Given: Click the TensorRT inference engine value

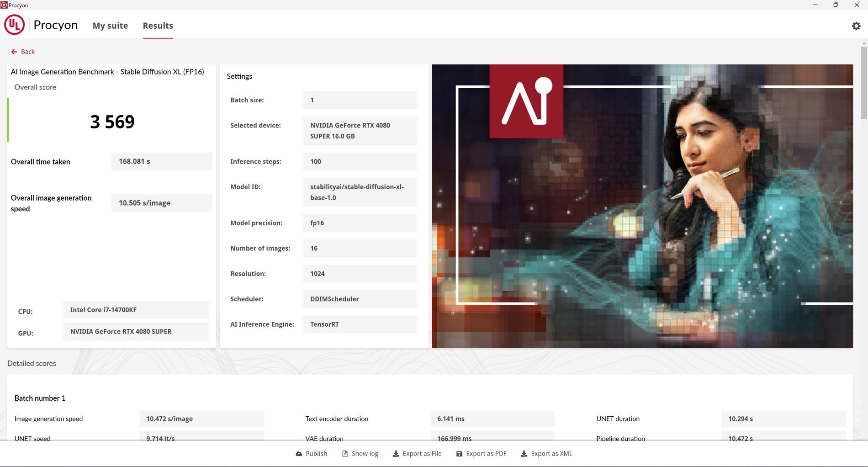Looking at the screenshot, I should click(x=360, y=324).
